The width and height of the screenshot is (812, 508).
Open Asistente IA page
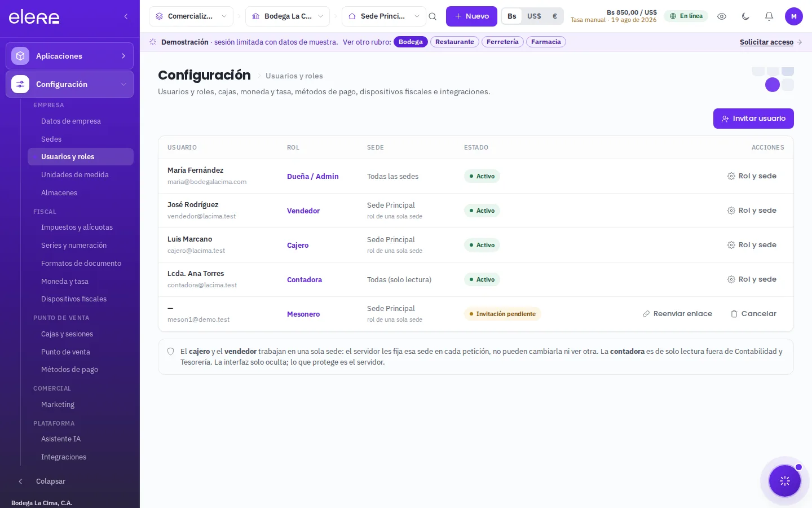(x=81, y=439)
